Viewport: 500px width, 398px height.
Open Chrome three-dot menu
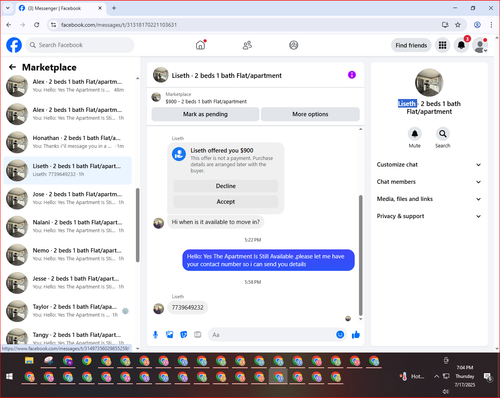(x=491, y=25)
